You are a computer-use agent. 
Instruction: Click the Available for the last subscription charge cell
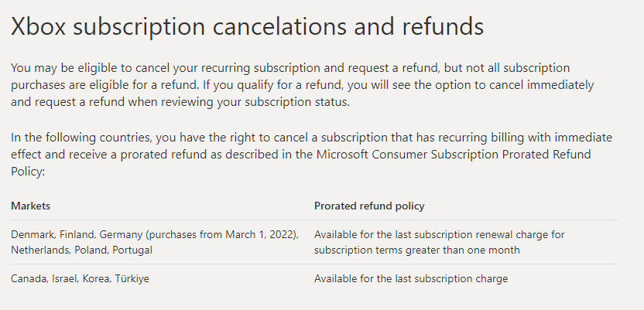(x=411, y=279)
